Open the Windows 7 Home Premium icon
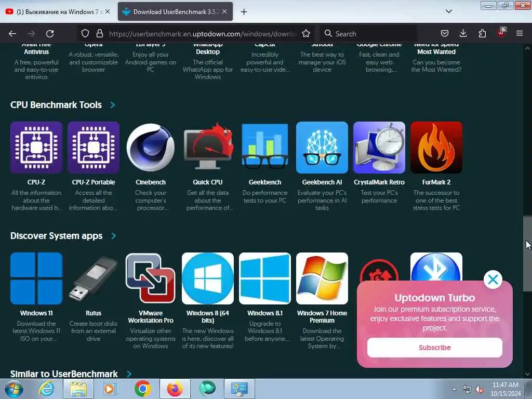This screenshot has width=532, height=399. point(322,278)
